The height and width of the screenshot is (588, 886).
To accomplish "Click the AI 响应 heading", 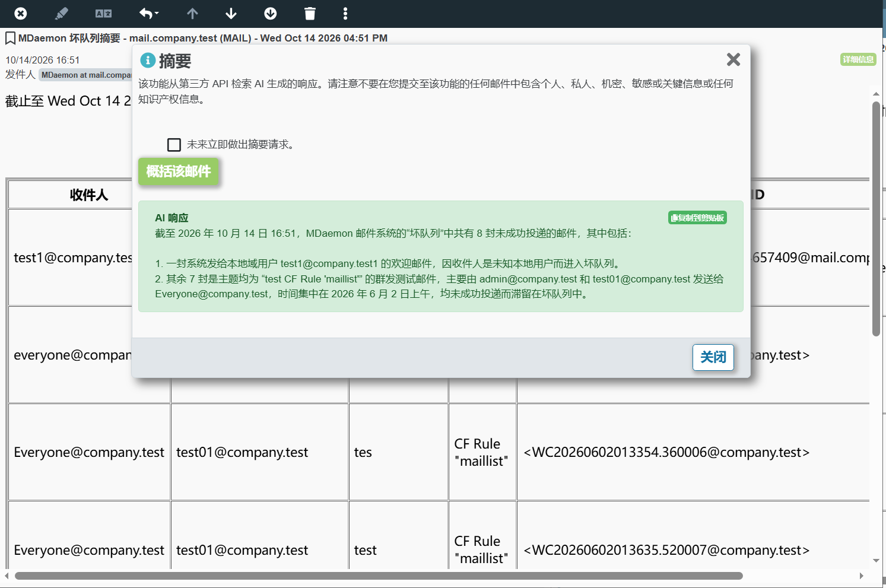I will click(172, 218).
